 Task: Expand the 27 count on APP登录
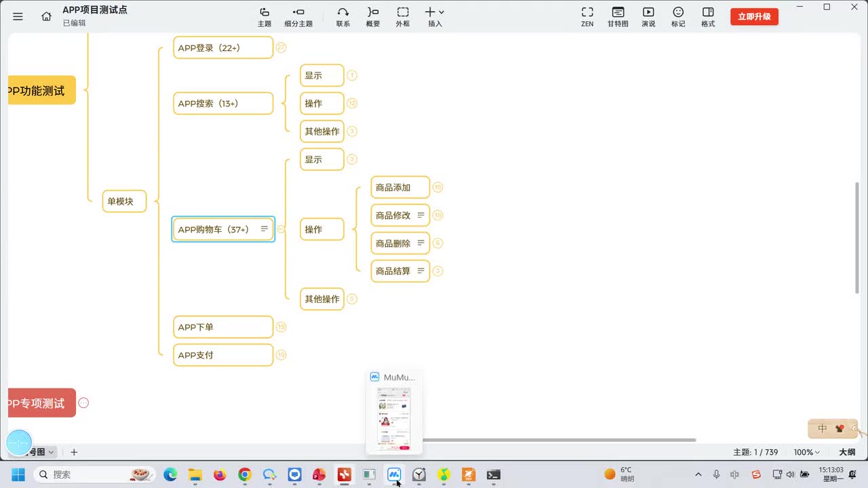tap(281, 47)
